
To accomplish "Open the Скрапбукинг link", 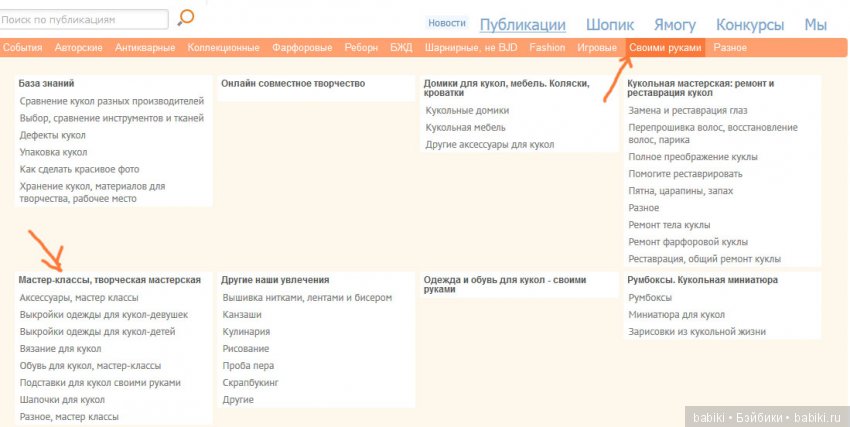I will 251,383.
